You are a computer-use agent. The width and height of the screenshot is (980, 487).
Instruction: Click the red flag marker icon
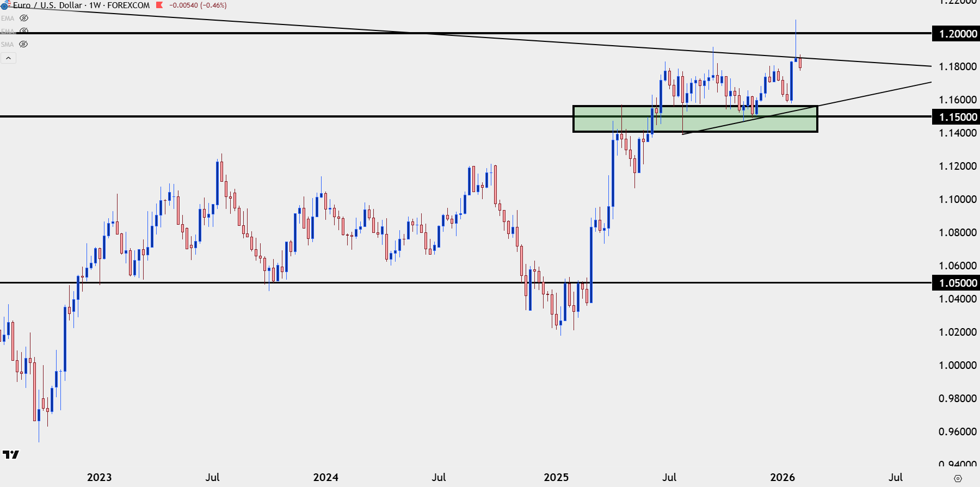[x=159, y=5]
